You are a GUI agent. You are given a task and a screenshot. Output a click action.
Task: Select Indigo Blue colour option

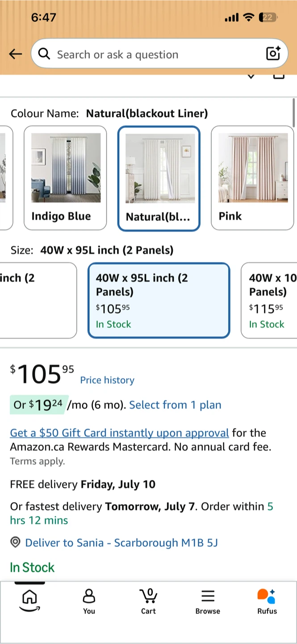65,178
